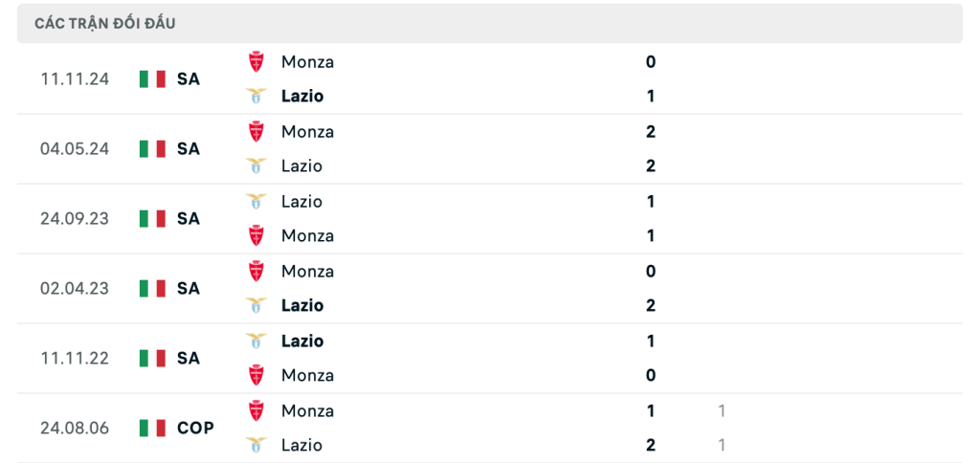Viewport: 980px width, 463px height.
Task: Open SA league label for 11.11.24
Action: tap(189, 79)
